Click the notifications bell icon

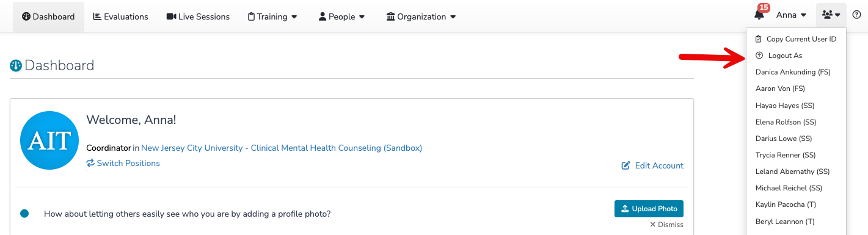(x=759, y=15)
